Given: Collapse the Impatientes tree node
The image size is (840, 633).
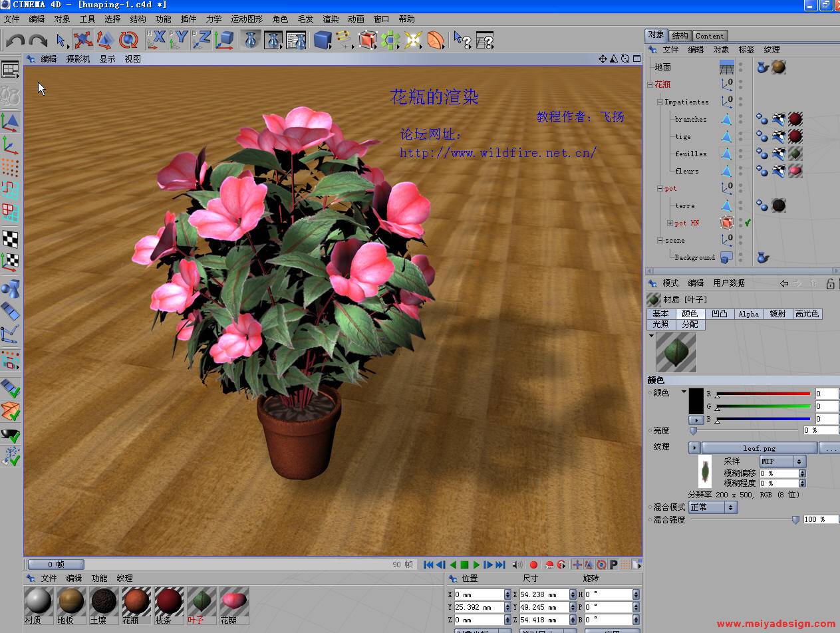Looking at the screenshot, I should (x=660, y=102).
